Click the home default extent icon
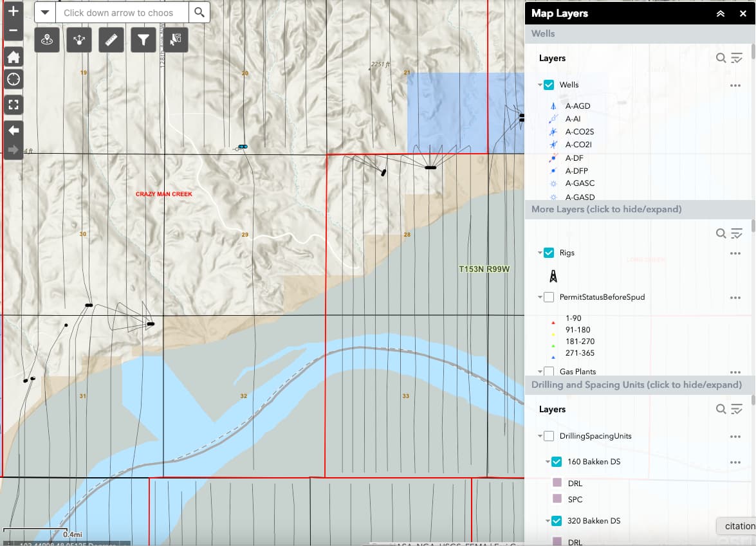This screenshot has height=546, width=756. pos(14,57)
